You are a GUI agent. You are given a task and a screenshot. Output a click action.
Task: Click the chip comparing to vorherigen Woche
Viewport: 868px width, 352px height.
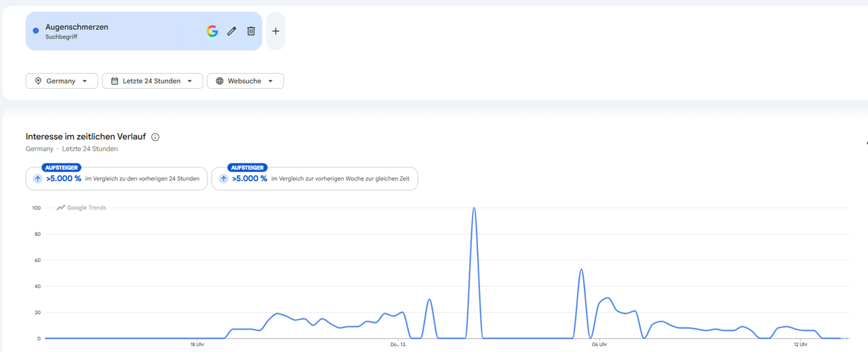coord(315,178)
